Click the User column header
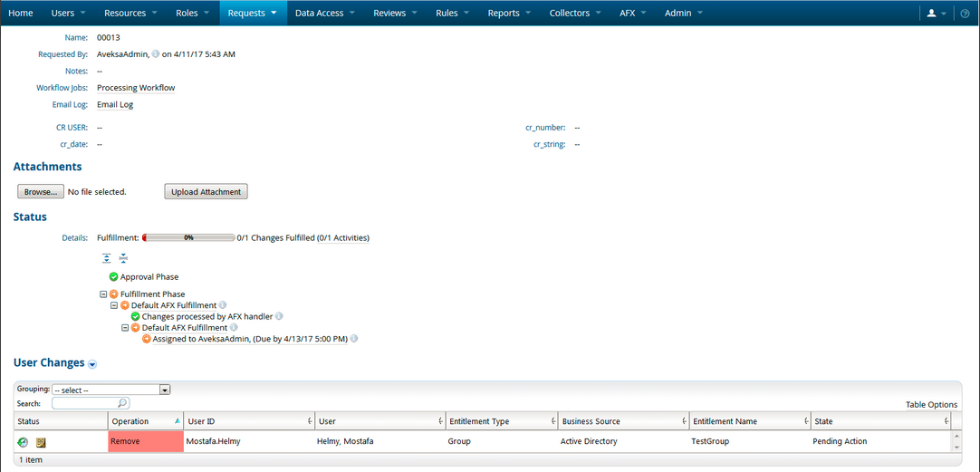Viewport: 980px width, 472px height. coord(380,421)
